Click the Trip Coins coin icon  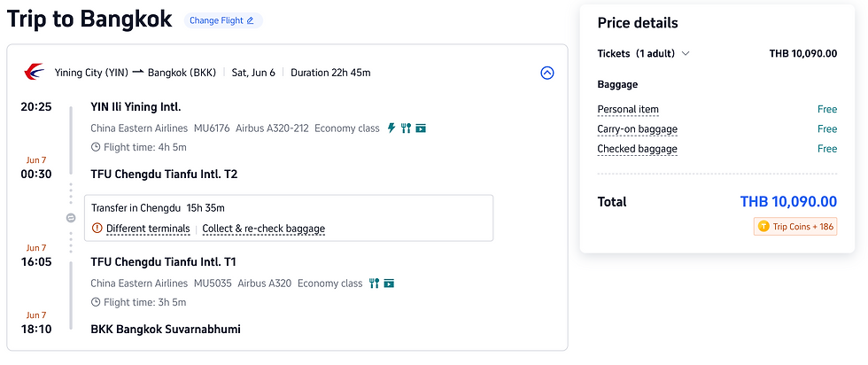coord(763,227)
